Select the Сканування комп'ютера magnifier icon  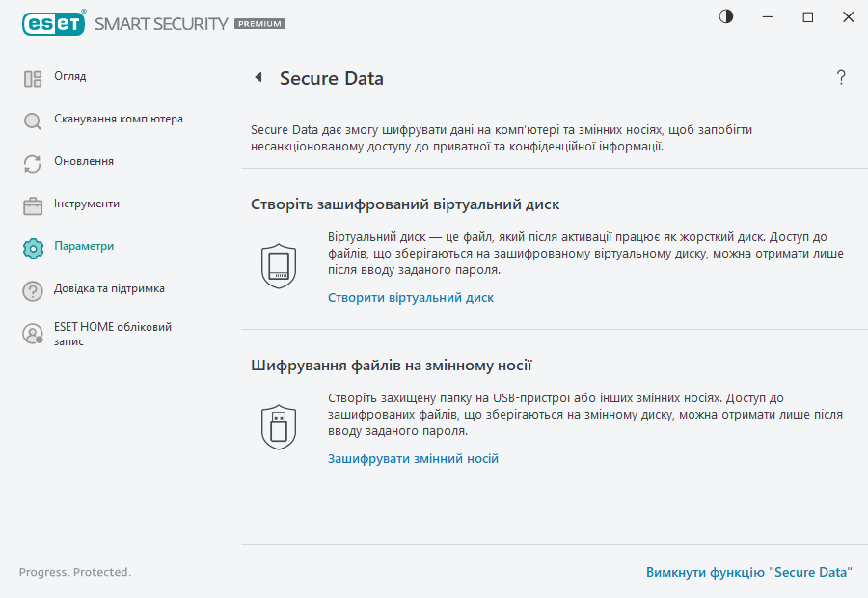pos(32,120)
